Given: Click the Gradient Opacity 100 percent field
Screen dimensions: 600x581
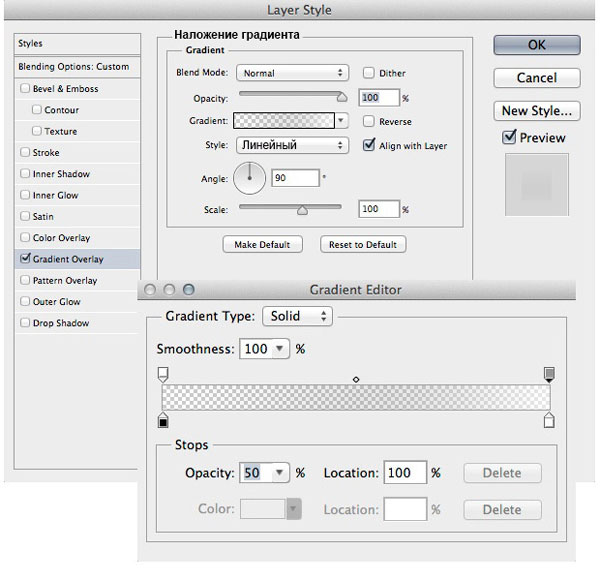Looking at the screenshot, I should point(379,98).
